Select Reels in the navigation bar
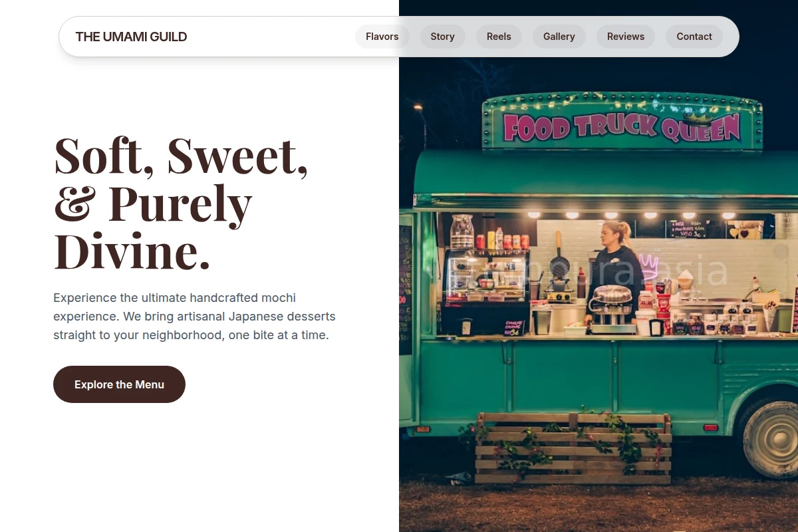This screenshot has width=798, height=532. (x=499, y=37)
